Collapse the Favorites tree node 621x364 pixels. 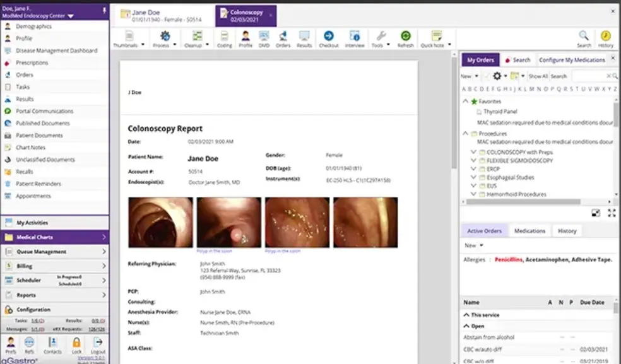point(466,101)
